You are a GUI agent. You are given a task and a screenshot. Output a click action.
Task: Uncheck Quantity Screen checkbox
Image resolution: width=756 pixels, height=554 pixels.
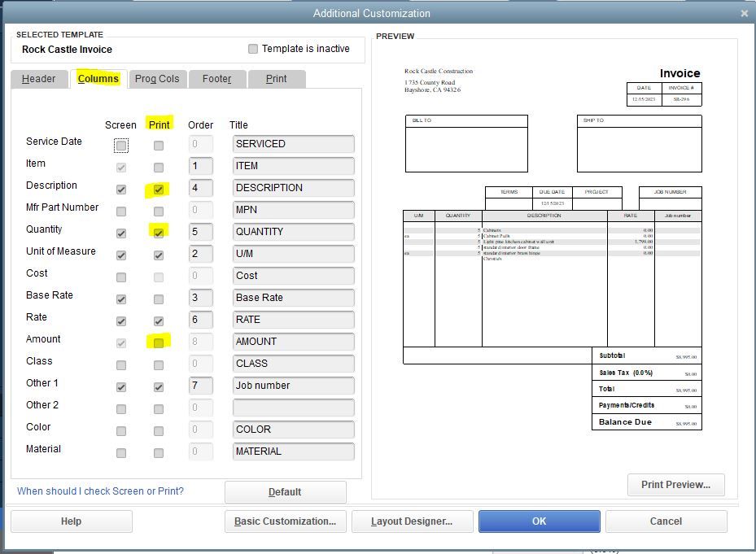(x=121, y=233)
